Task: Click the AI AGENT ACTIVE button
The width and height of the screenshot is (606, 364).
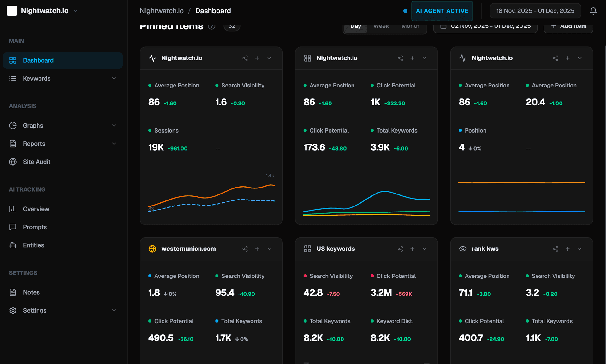Action: (x=442, y=11)
